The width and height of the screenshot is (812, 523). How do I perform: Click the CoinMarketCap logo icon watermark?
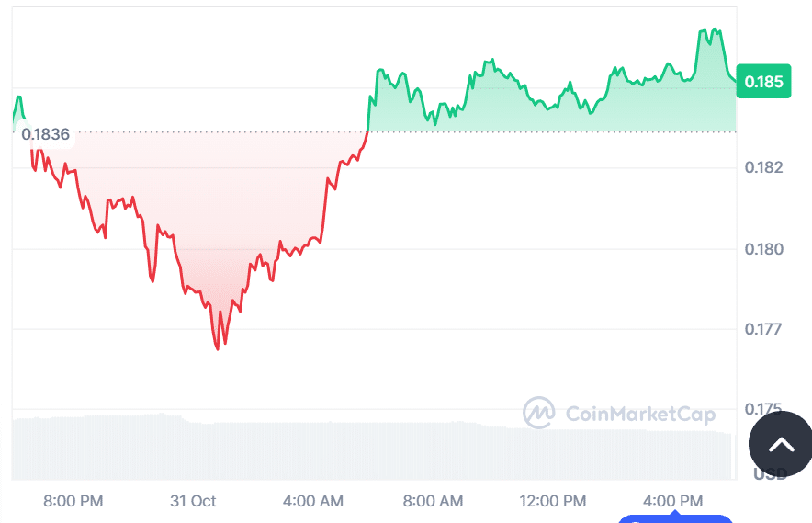click(538, 413)
